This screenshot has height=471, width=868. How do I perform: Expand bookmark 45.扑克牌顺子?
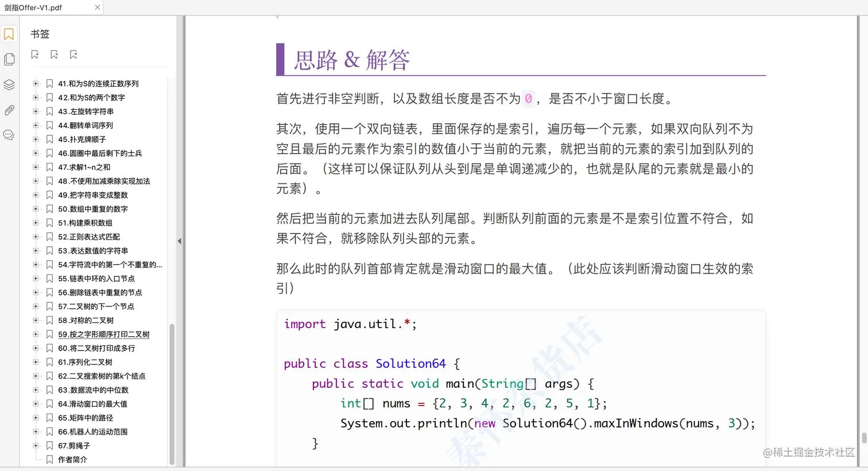tap(36, 139)
